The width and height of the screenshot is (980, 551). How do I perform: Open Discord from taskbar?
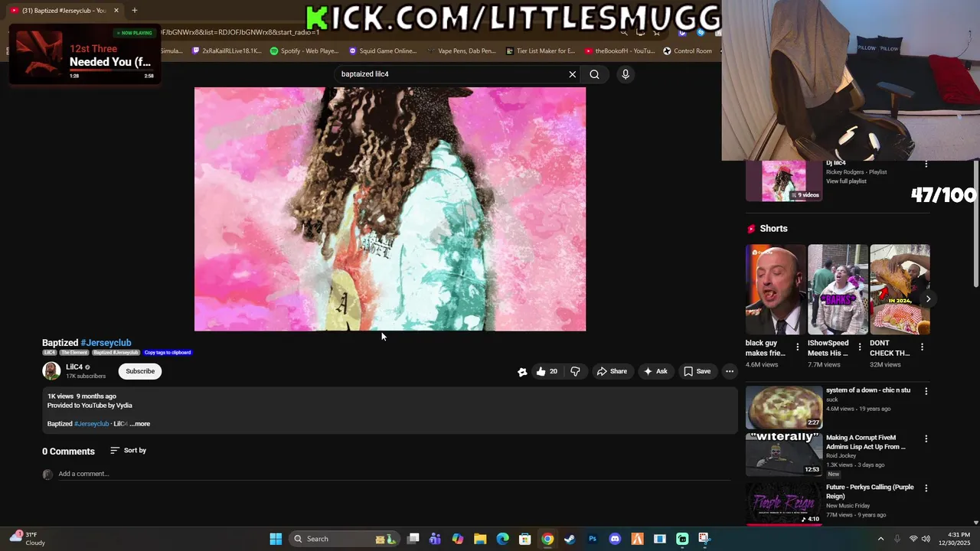coord(615,539)
